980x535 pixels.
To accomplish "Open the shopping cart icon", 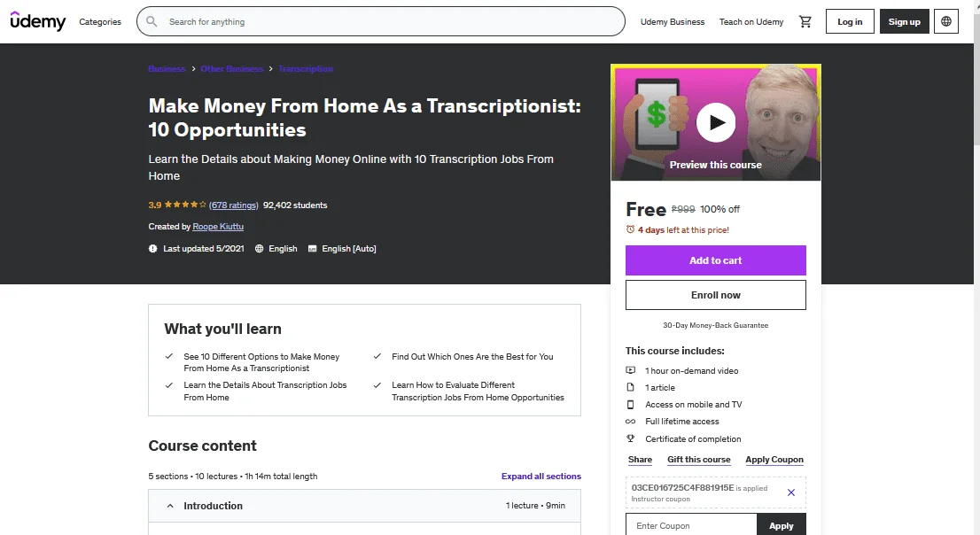I will pyautogui.click(x=805, y=21).
